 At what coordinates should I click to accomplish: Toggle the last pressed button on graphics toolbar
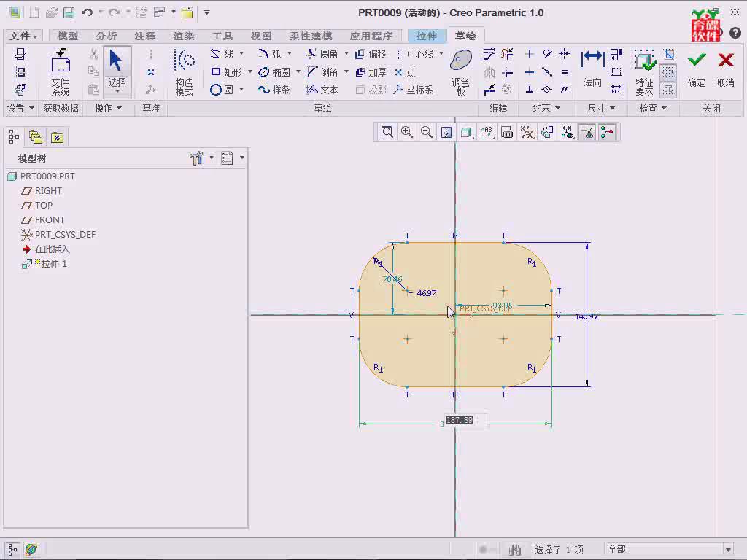point(607,132)
